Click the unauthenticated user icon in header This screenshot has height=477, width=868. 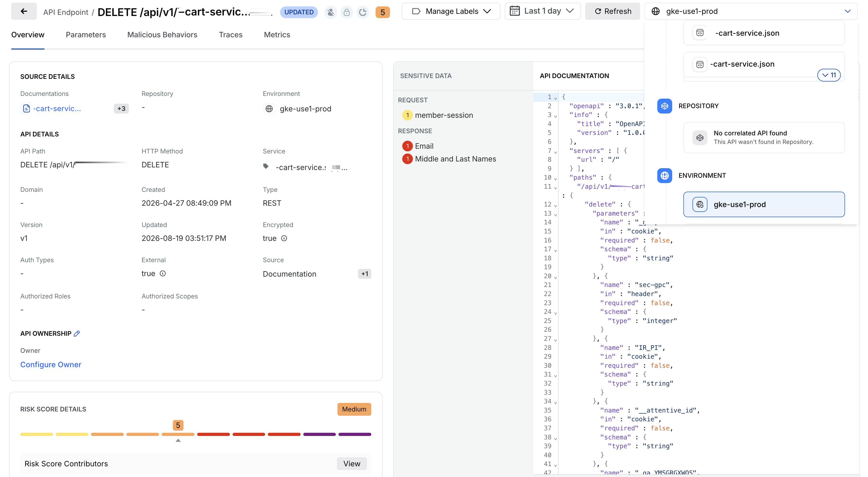pyautogui.click(x=331, y=12)
